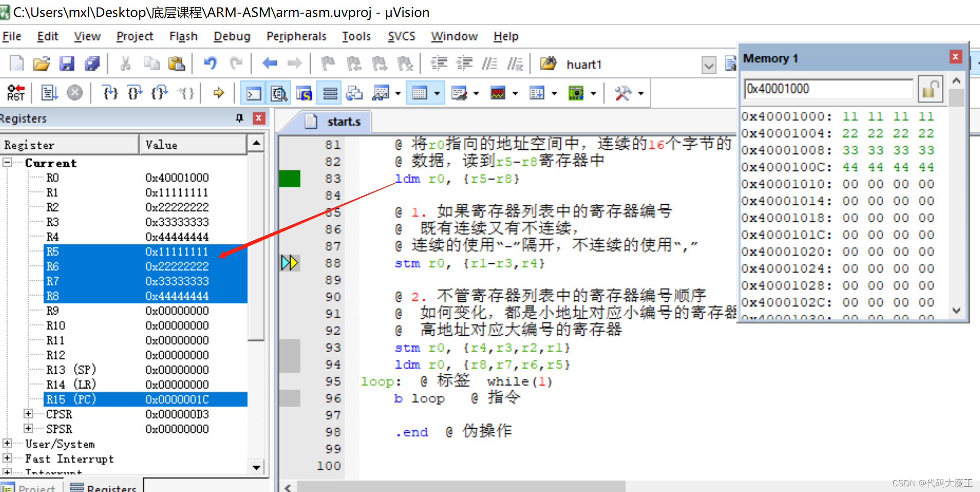Open the Debug menu

(232, 36)
